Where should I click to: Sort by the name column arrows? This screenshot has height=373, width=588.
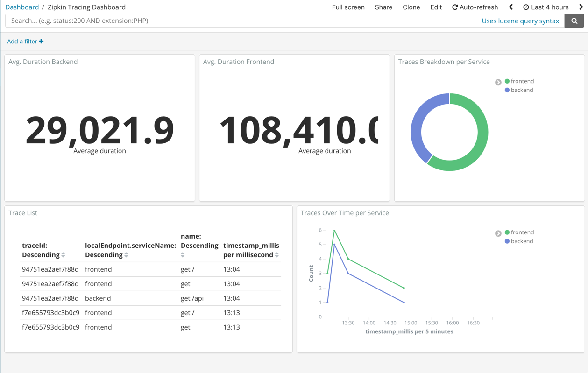183,255
